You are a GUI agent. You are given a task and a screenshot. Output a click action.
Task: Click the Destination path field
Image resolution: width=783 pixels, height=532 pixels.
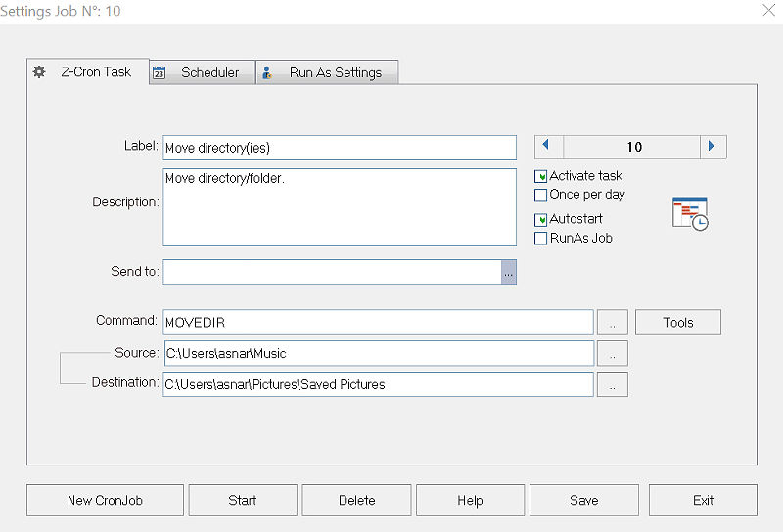(x=378, y=384)
